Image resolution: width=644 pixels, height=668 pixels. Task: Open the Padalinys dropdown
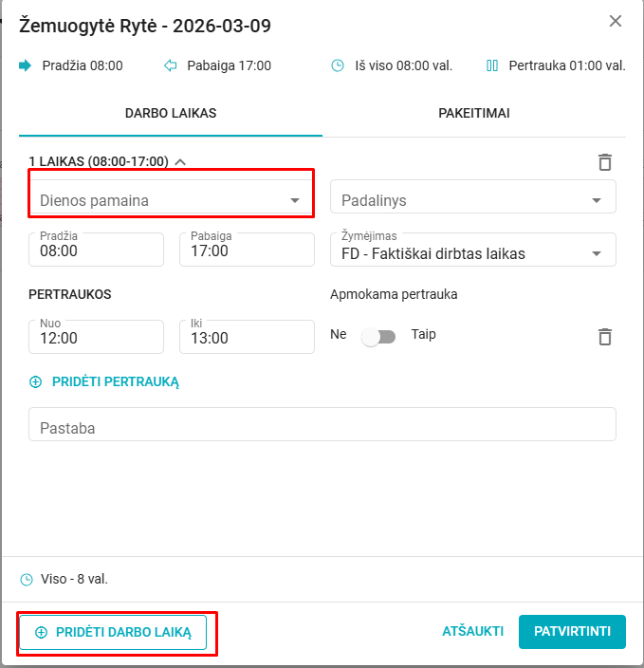(x=472, y=200)
